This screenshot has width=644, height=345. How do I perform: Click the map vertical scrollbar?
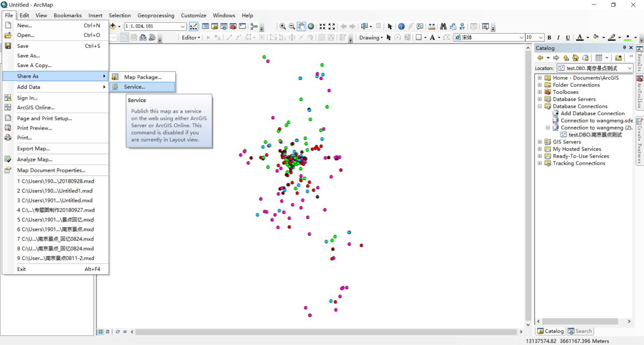click(x=528, y=186)
